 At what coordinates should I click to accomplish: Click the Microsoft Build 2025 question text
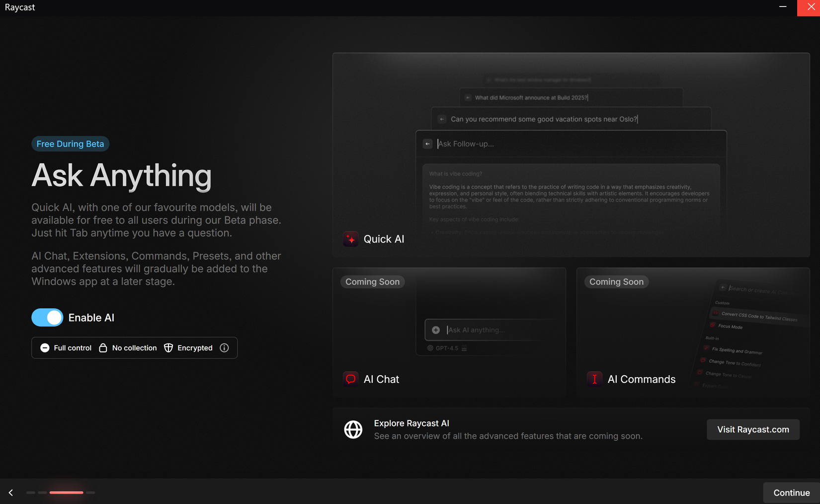[531, 97]
